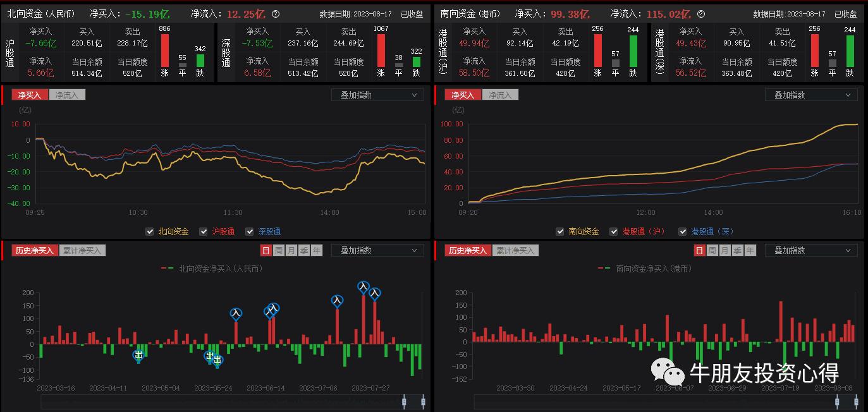Toggle the 港股通（沪） legend checkbox
The height and width of the screenshot is (412, 868).
(x=614, y=232)
